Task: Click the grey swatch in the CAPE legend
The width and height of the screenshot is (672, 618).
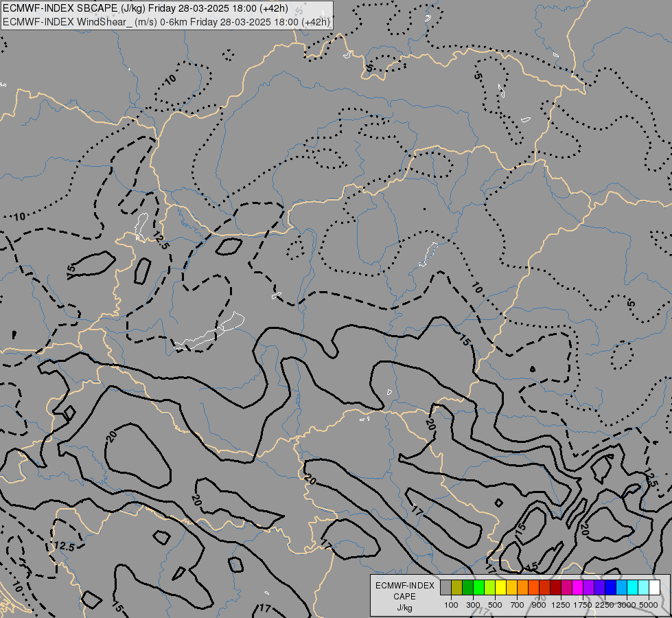Action: [445, 588]
